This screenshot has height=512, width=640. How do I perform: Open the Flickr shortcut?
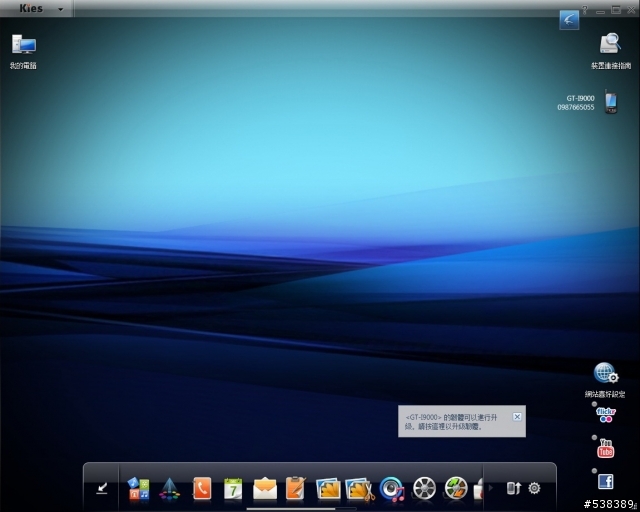pos(606,415)
